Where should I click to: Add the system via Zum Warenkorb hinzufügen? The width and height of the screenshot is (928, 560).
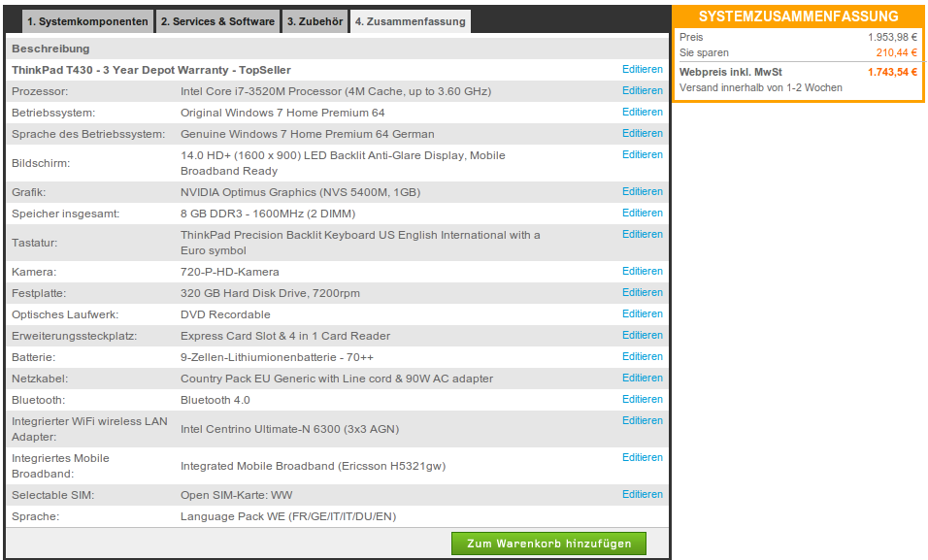coord(548,544)
